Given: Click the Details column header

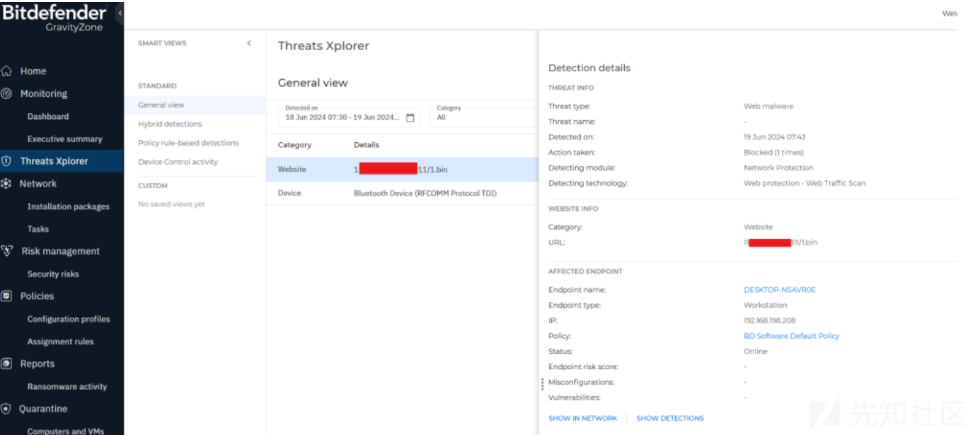Looking at the screenshot, I should click(x=367, y=145).
